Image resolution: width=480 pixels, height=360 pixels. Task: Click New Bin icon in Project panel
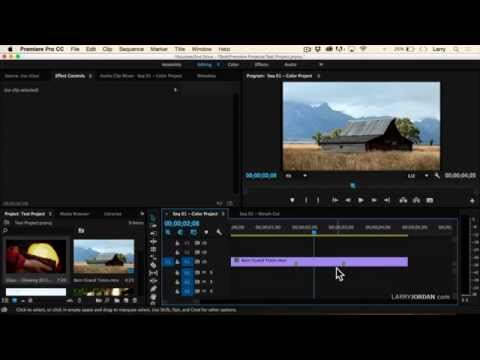(117, 300)
